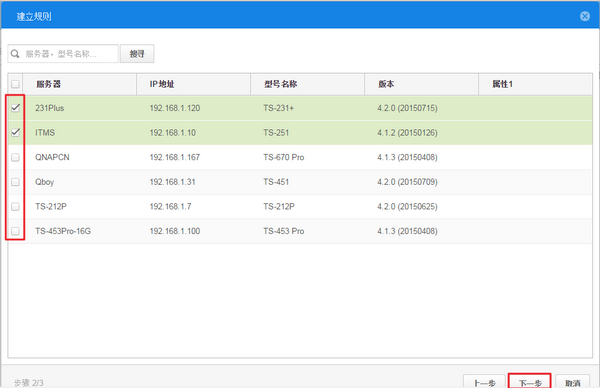Select the 231Plus server name
The width and height of the screenshot is (600, 388).
click(49, 108)
